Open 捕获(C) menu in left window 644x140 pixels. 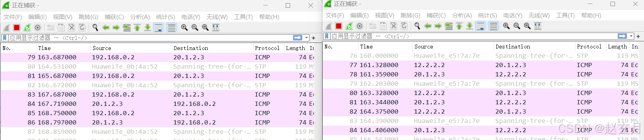click(x=114, y=17)
